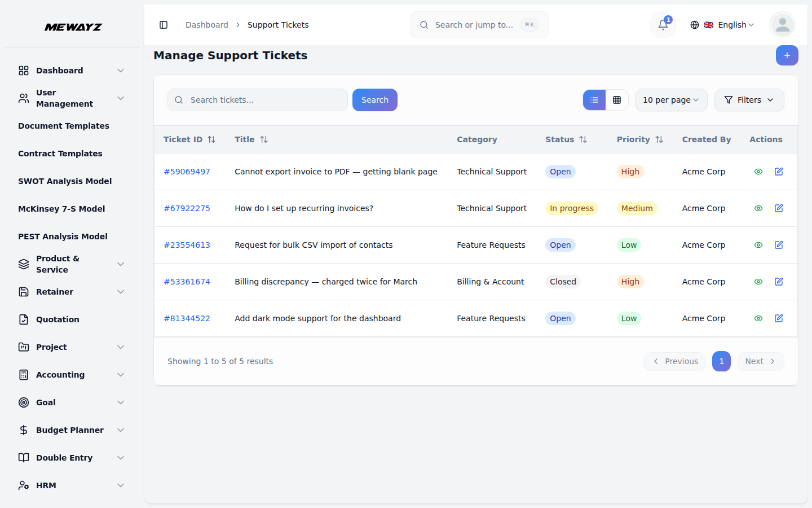Toggle sorting on the Status column

click(x=583, y=139)
